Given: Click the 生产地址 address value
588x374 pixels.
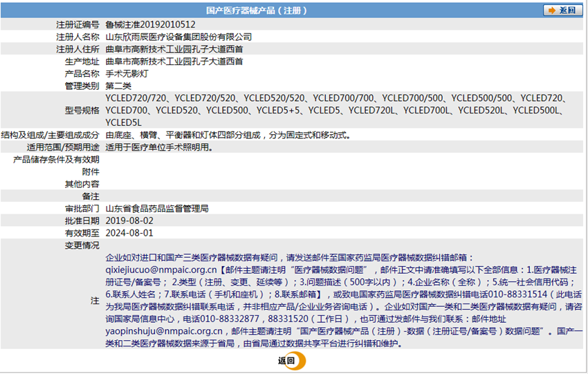Looking at the screenshot, I should pos(174,62).
